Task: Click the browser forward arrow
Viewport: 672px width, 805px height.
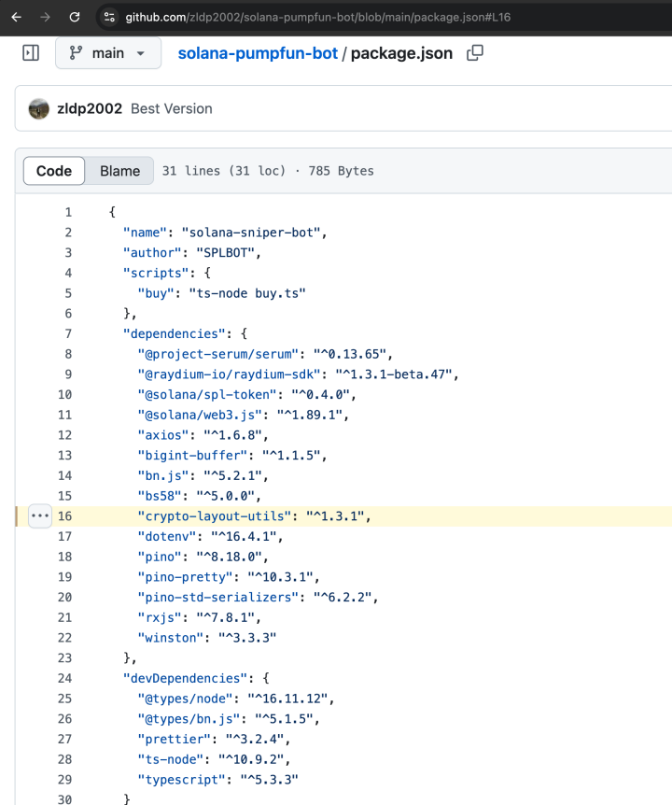Action: (45, 17)
